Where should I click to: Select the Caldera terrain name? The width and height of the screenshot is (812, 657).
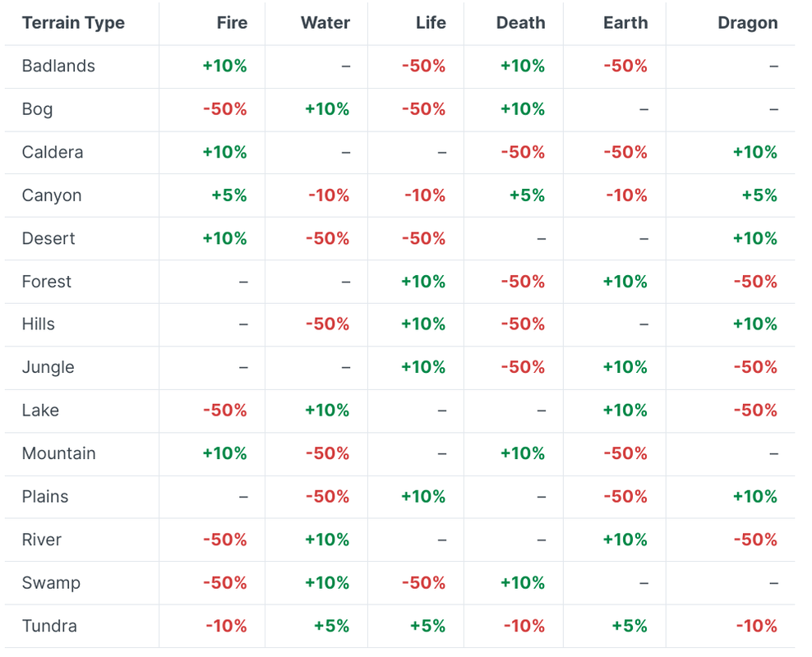coord(53,153)
